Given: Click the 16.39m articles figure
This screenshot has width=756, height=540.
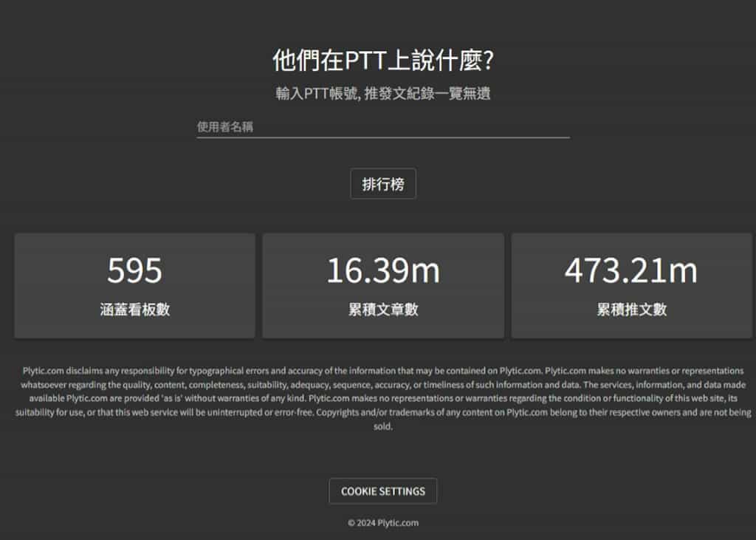Looking at the screenshot, I should click(x=382, y=271).
